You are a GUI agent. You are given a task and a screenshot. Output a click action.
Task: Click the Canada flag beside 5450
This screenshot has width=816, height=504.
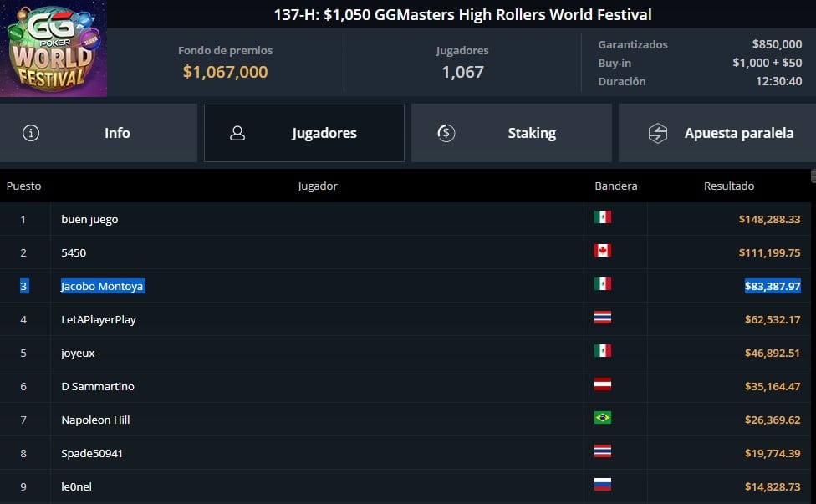[x=603, y=250]
